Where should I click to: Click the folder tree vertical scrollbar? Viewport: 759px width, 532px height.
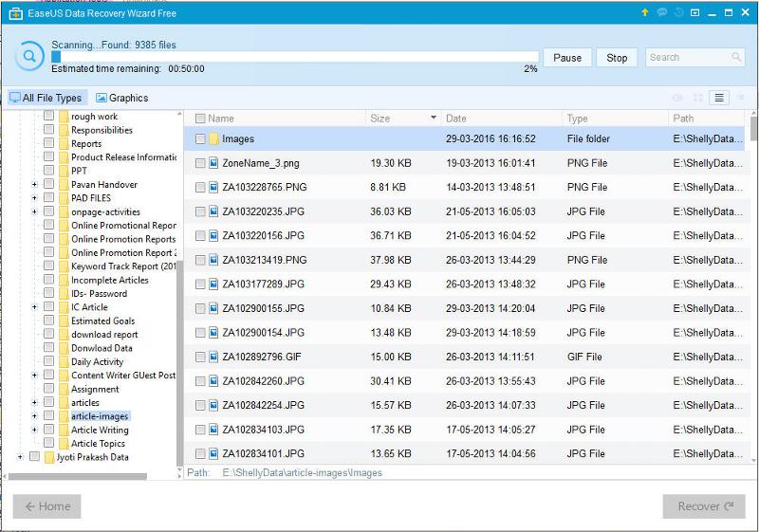click(179, 362)
